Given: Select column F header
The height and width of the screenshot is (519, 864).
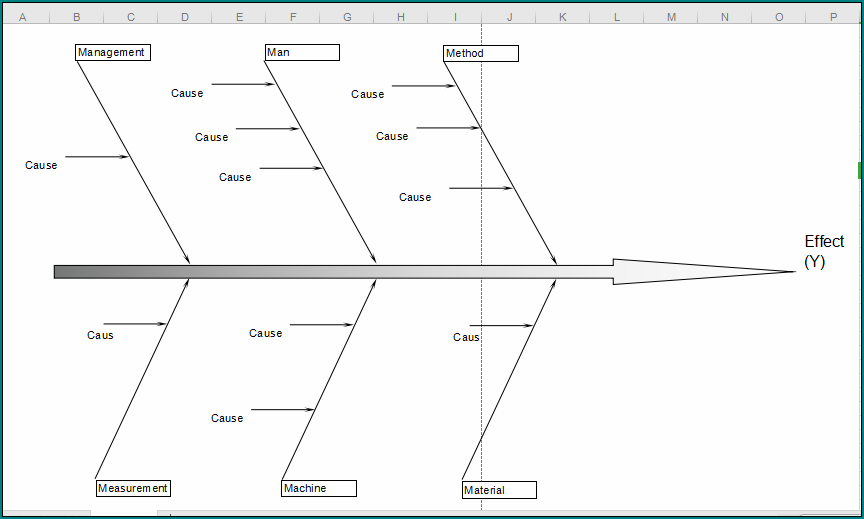Looking at the screenshot, I should (x=293, y=17).
